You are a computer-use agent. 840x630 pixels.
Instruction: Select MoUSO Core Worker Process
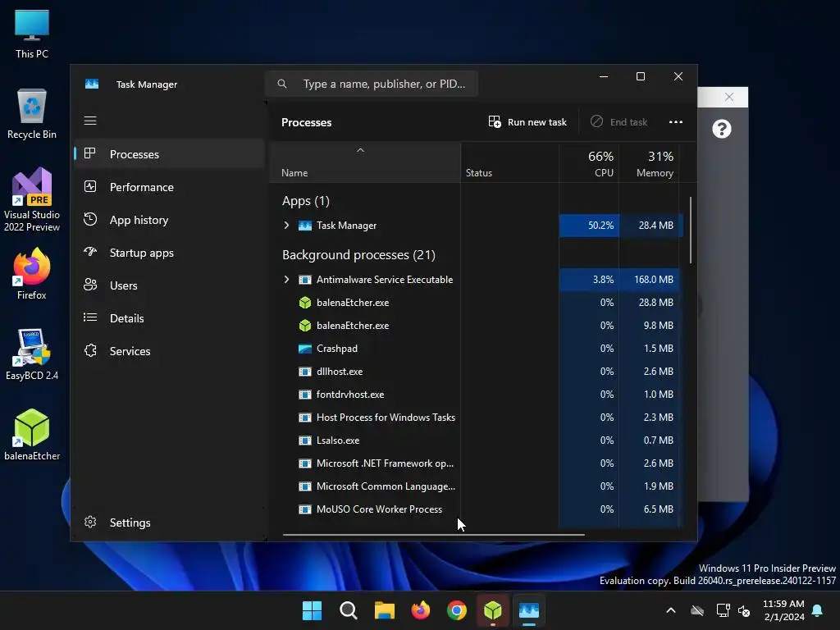(477, 509)
